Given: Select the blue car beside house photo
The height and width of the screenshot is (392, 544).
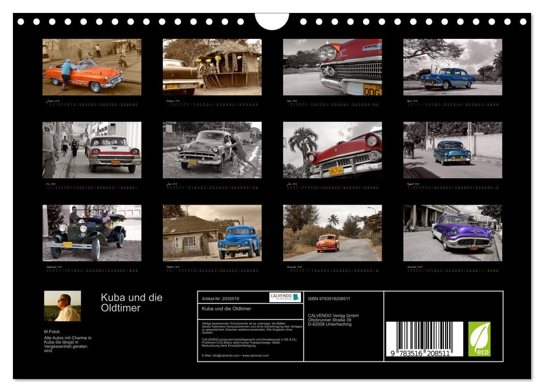Looking at the screenshot, I should pyautogui.click(x=212, y=233).
